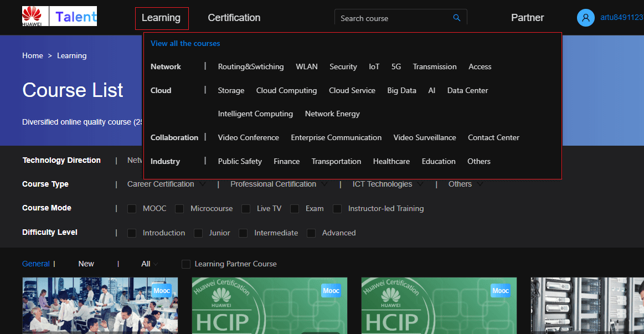Click the Huawei Talent logo
The width and height of the screenshot is (644, 334).
coord(59,17)
